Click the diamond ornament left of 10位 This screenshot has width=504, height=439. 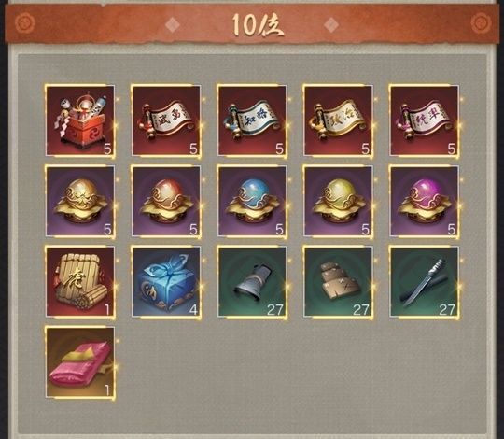point(173,24)
